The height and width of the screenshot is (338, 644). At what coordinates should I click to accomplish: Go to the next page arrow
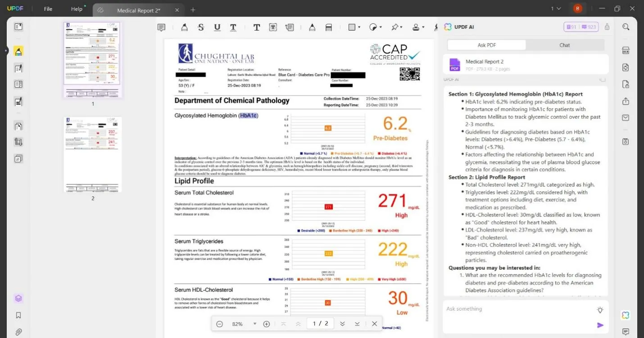point(342,324)
